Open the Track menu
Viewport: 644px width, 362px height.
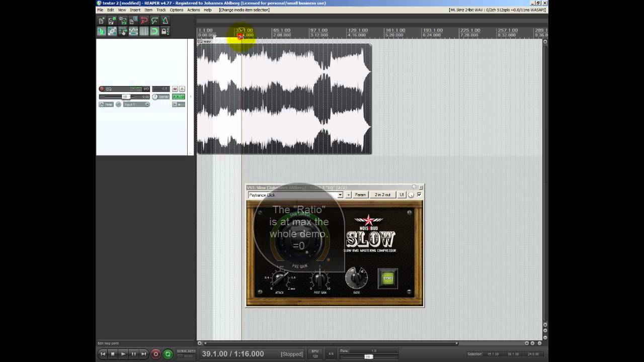(x=161, y=10)
